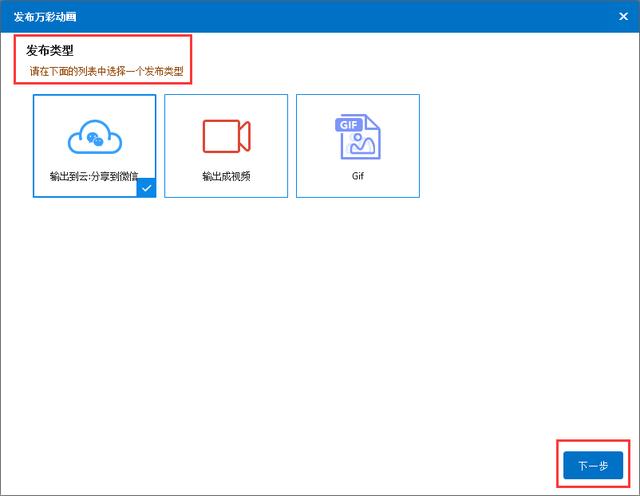Click the "GIF" tag on the file icon
This screenshot has height=496, width=640.
347,125
